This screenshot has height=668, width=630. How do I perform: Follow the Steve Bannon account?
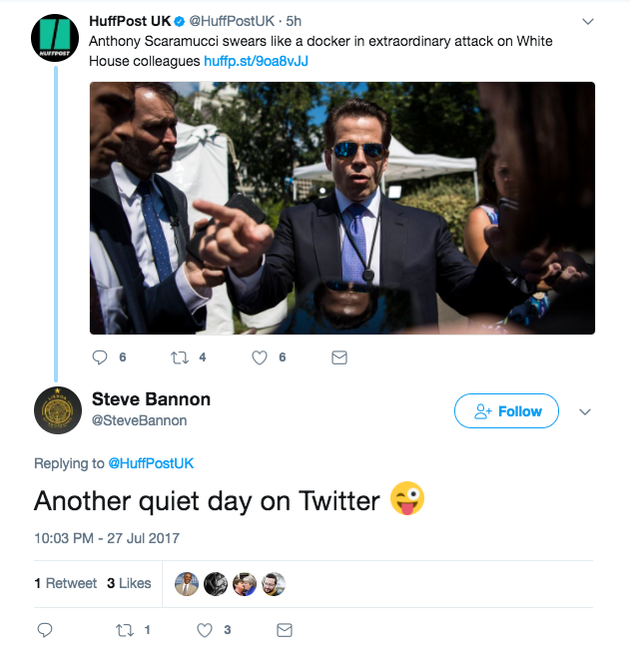506,411
